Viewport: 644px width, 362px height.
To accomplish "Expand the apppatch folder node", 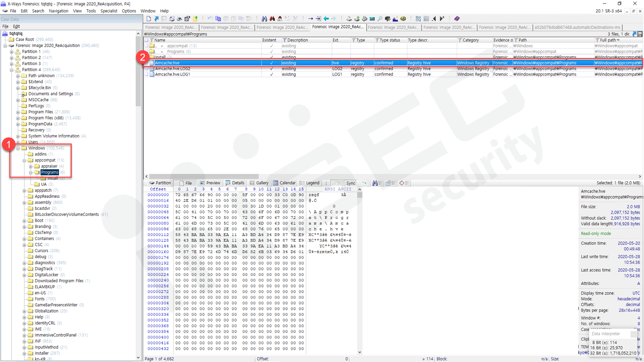I will pyautogui.click(x=24, y=191).
